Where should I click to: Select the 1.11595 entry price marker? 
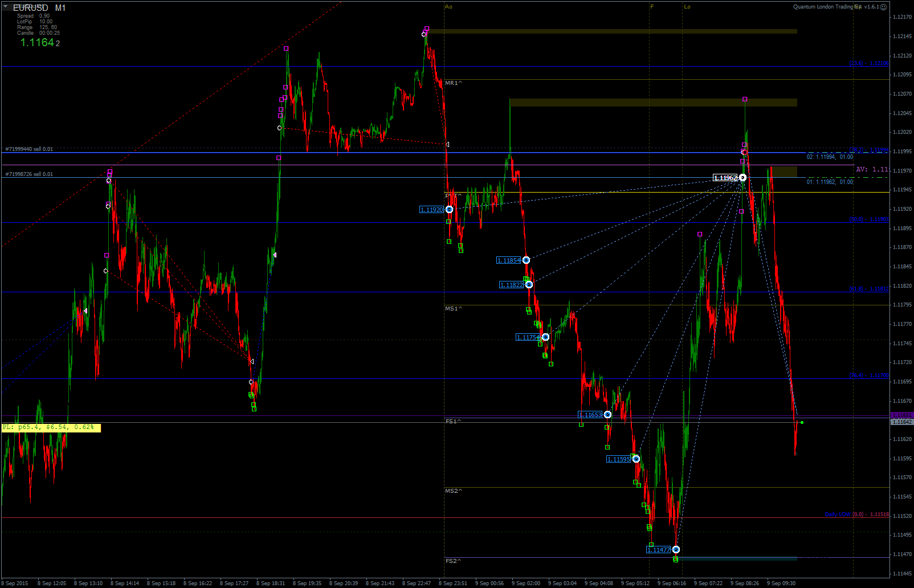point(618,459)
